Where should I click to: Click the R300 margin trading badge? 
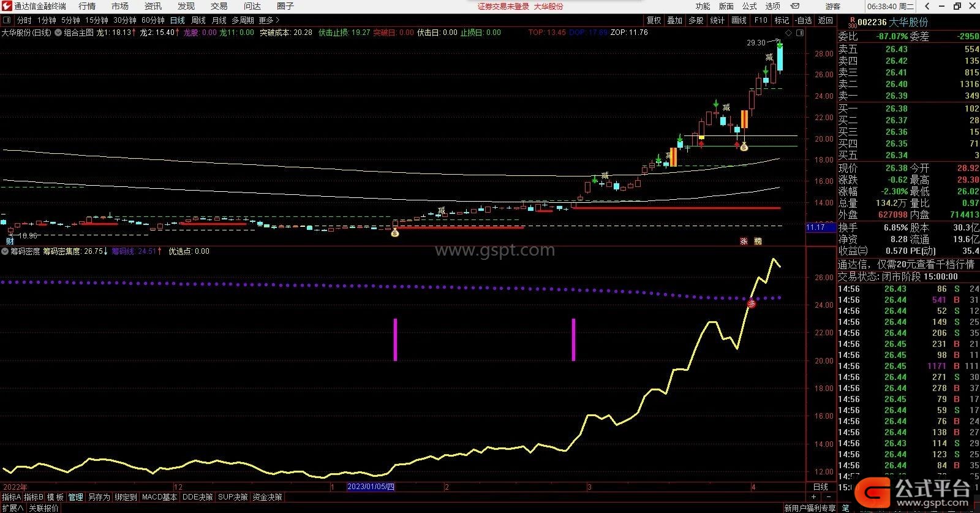pos(852,23)
